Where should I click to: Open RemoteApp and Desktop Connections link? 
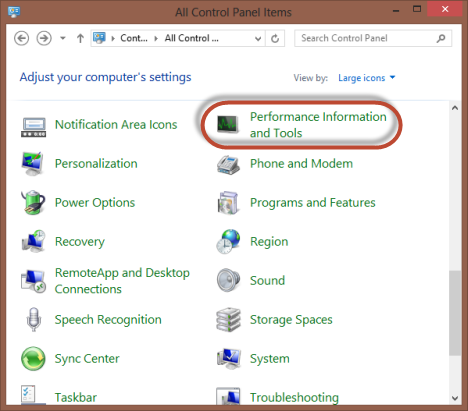pyautogui.click(x=122, y=281)
